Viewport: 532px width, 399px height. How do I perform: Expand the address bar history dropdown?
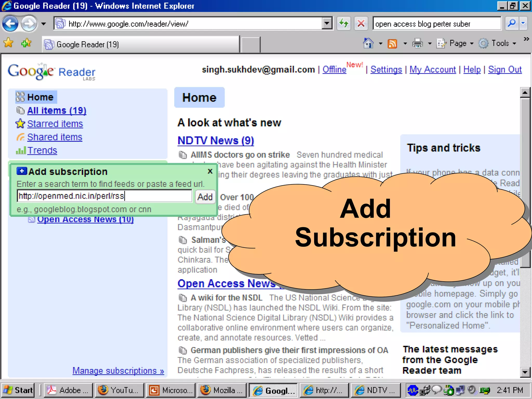click(327, 24)
